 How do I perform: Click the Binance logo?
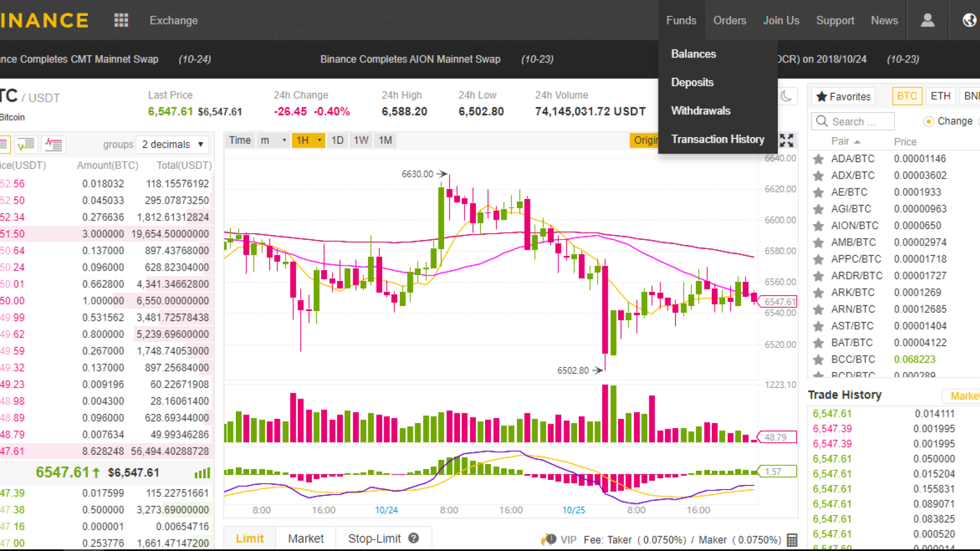point(44,20)
